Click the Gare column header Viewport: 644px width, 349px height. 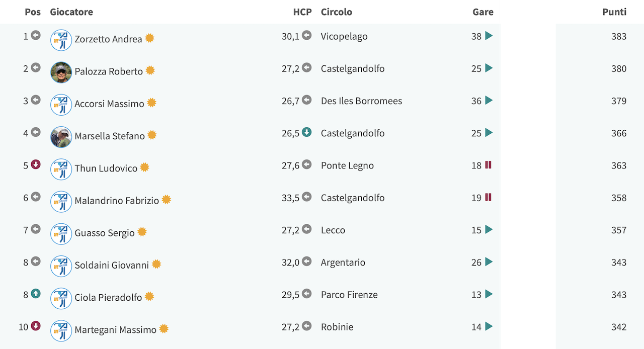tap(483, 12)
